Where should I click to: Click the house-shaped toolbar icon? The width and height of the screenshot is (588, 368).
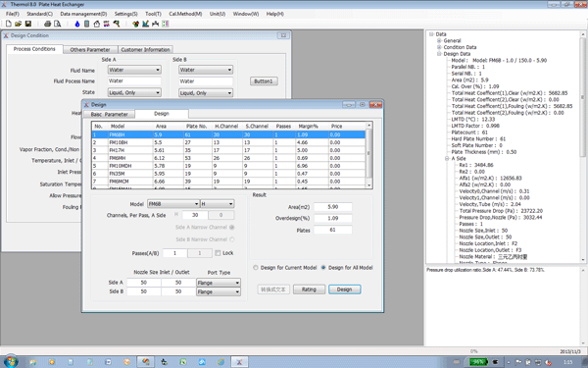tap(97, 24)
